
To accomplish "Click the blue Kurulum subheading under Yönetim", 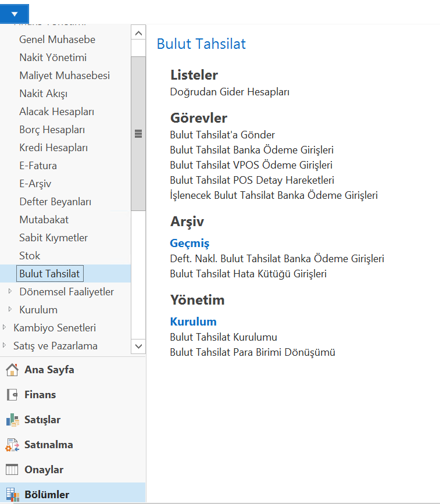I will point(193,321).
